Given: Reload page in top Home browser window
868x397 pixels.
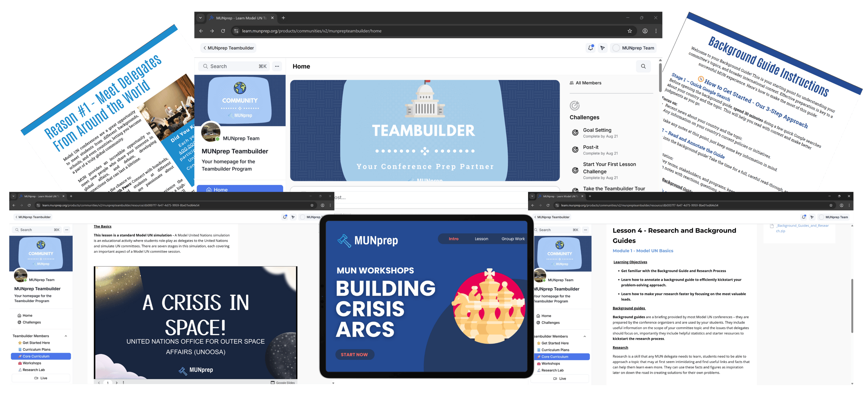Looking at the screenshot, I should coord(223,31).
